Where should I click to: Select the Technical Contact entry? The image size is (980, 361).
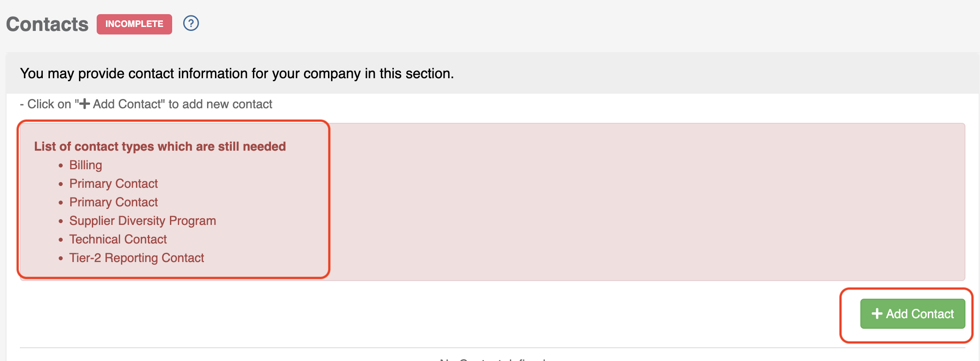click(x=118, y=239)
